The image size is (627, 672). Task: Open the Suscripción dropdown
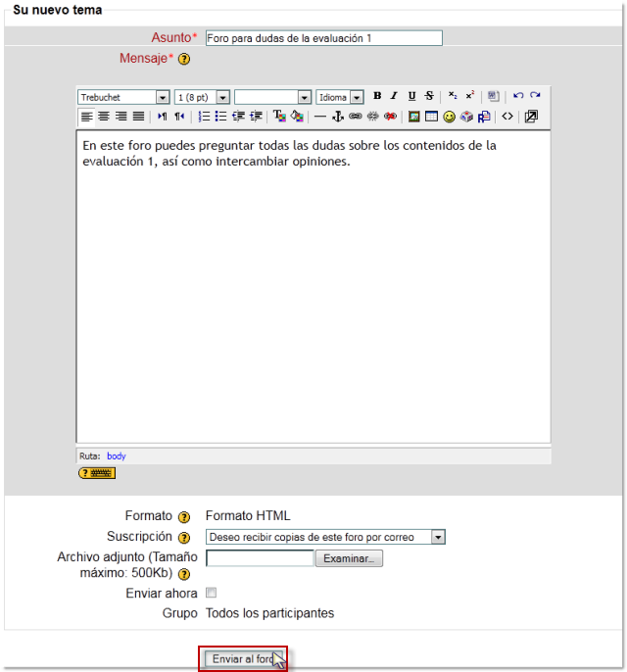[x=438, y=537]
